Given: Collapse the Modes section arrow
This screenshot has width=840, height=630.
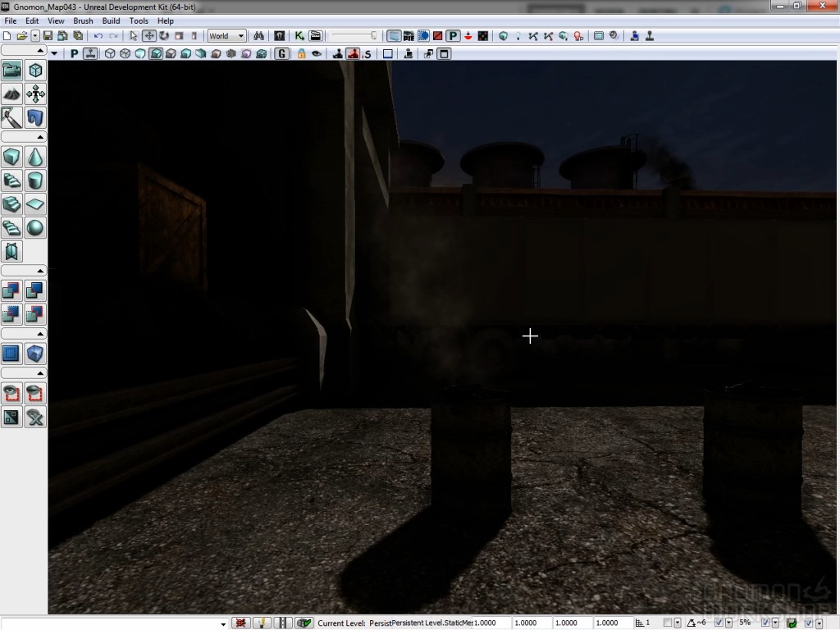Looking at the screenshot, I should click(x=40, y=50).
